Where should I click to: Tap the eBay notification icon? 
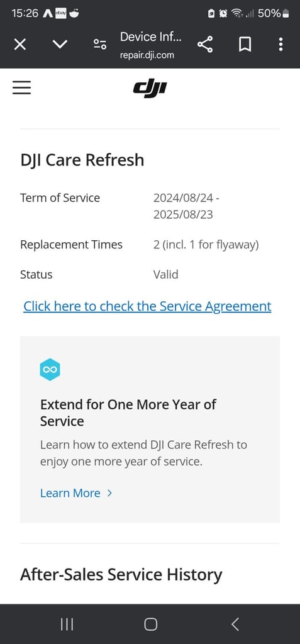[x=61, y=13]
